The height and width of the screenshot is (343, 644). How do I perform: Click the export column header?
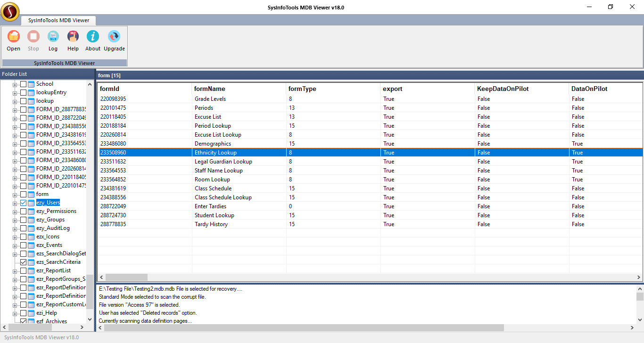(428, 89)
